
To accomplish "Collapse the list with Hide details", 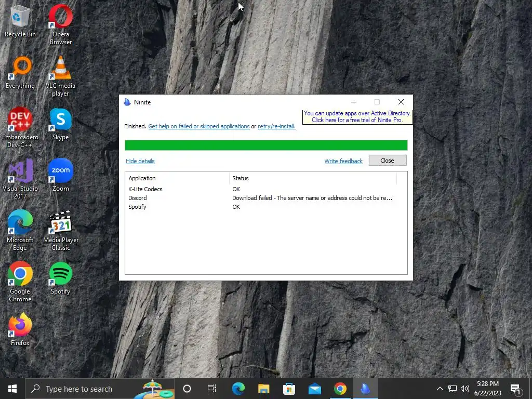I will click(x=140, y=161).
